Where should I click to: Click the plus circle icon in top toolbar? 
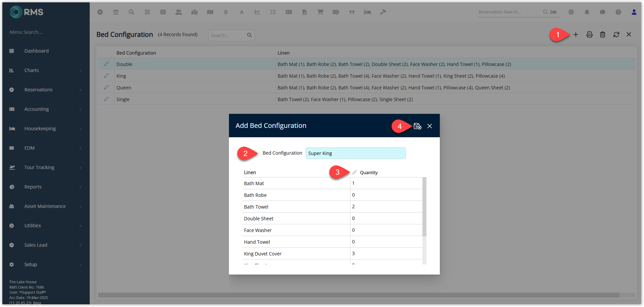100,12
